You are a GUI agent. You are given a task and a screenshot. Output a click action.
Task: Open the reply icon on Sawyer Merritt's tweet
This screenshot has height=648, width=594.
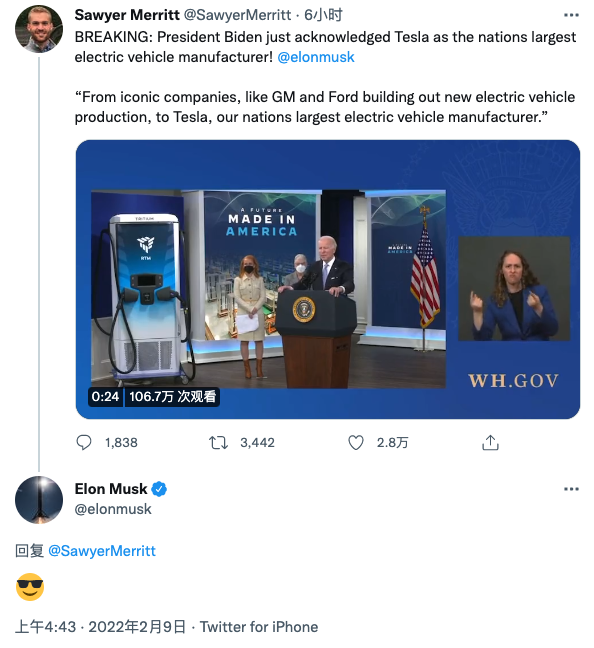84,443
